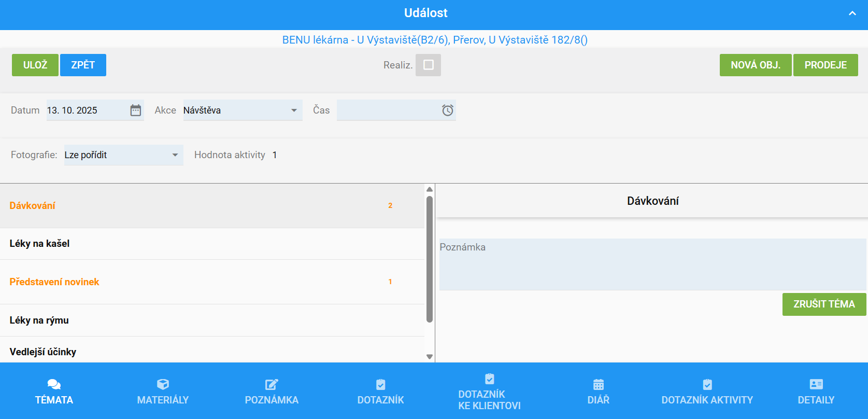Open the Diář calendar icon
This screenshot has width=868, height=419.
599,384
